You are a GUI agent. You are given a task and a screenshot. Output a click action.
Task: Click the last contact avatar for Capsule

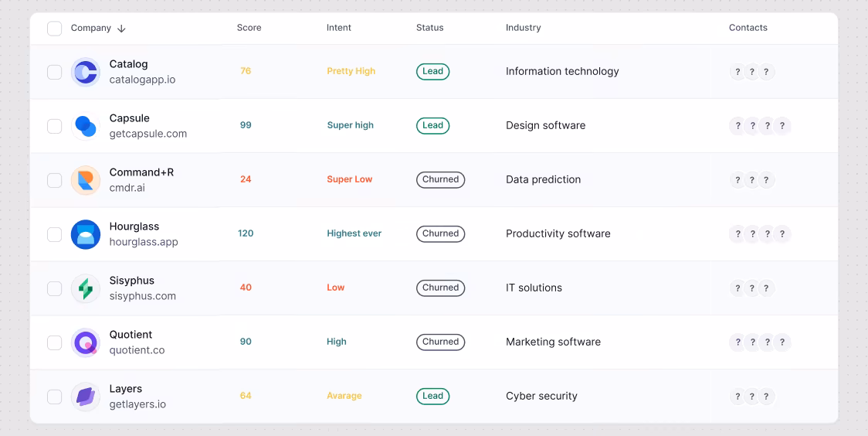click(x=782, y=126)
